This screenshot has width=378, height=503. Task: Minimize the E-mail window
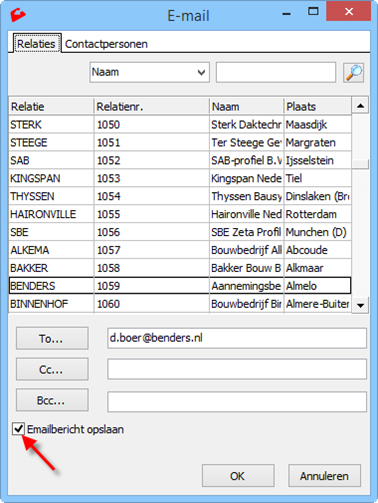tap(287, 14)
